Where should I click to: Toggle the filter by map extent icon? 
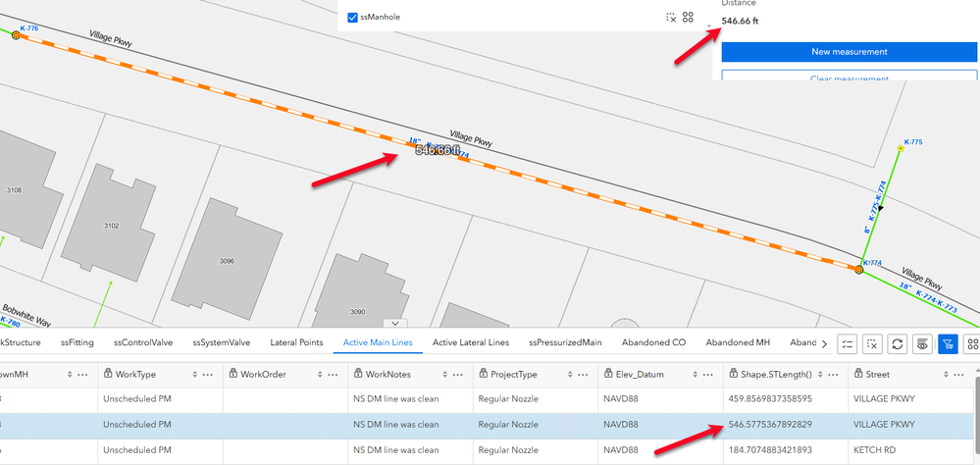[948, 343]
